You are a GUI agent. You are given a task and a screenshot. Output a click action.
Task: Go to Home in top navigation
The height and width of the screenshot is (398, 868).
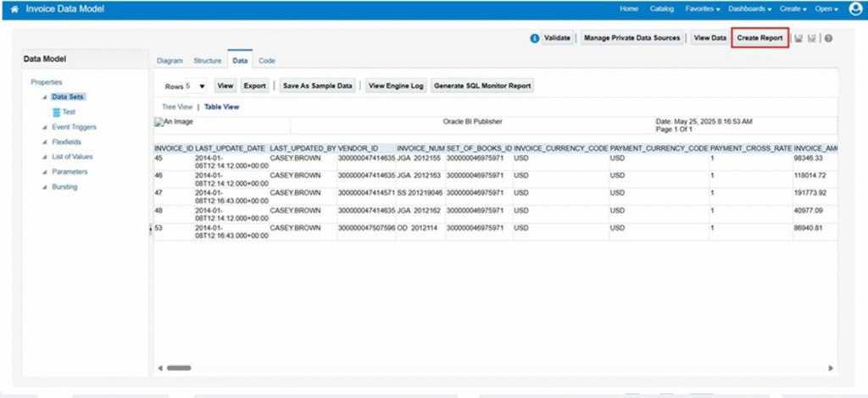[x=629, y=8]
